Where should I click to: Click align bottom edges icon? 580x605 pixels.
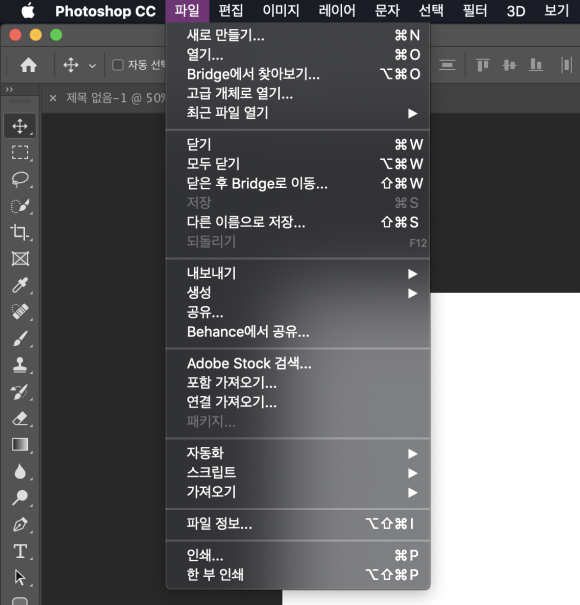point(536,65)
